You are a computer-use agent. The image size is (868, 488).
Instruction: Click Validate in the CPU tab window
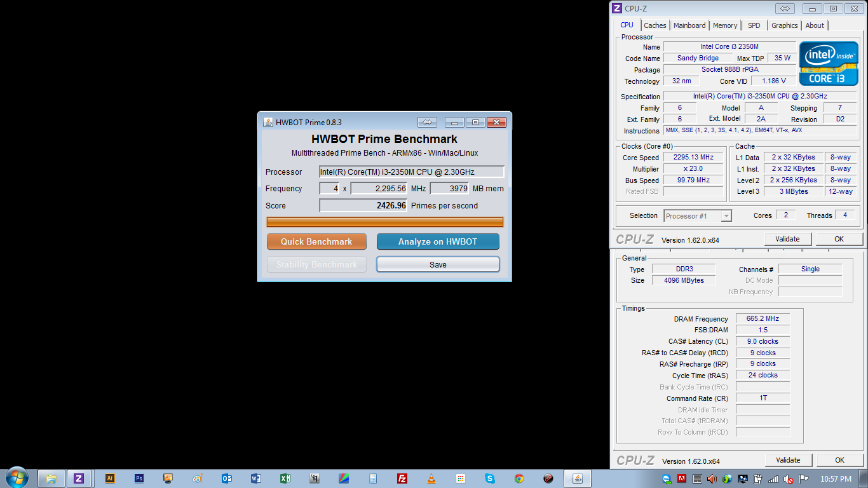click(x=787, y=239)
